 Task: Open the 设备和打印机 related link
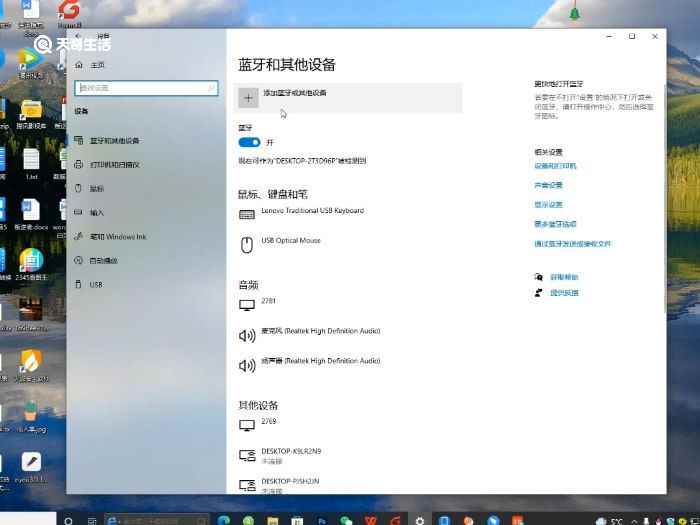(555, 166)
